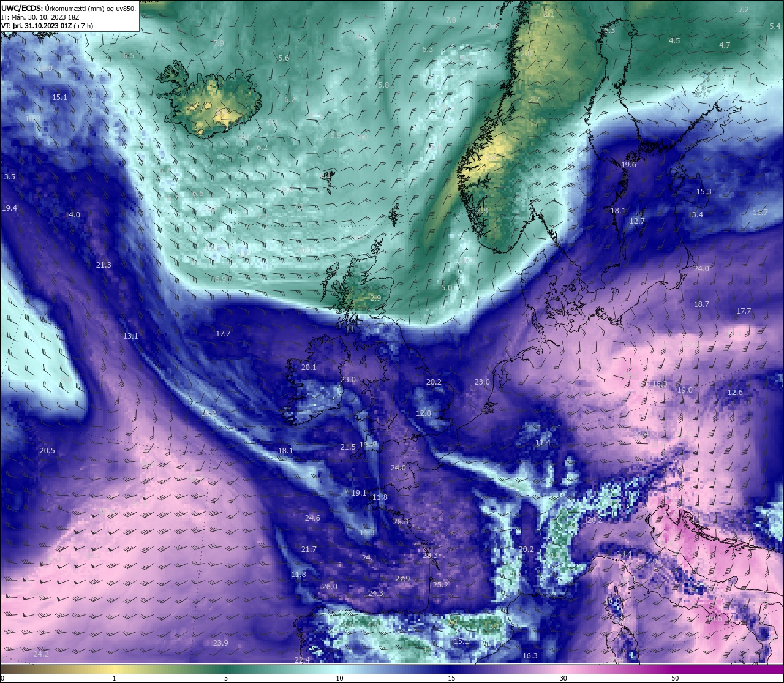Click the map value 19.0
The image size is (784, 683).
[685, 390]
